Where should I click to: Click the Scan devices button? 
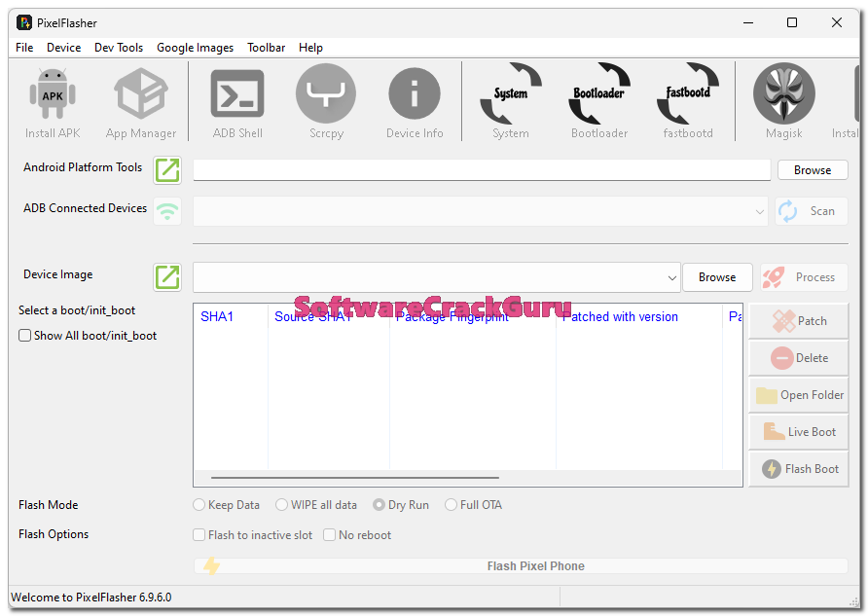coord(811,211)
